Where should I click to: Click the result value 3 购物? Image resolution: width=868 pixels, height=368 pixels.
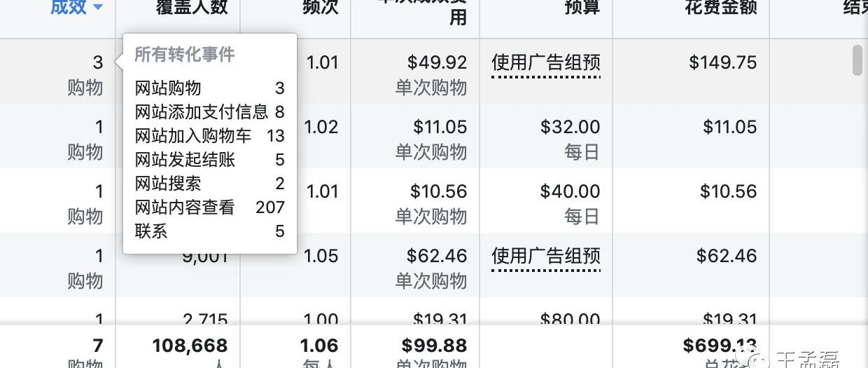pyautogui.click(x=85, y=75)
